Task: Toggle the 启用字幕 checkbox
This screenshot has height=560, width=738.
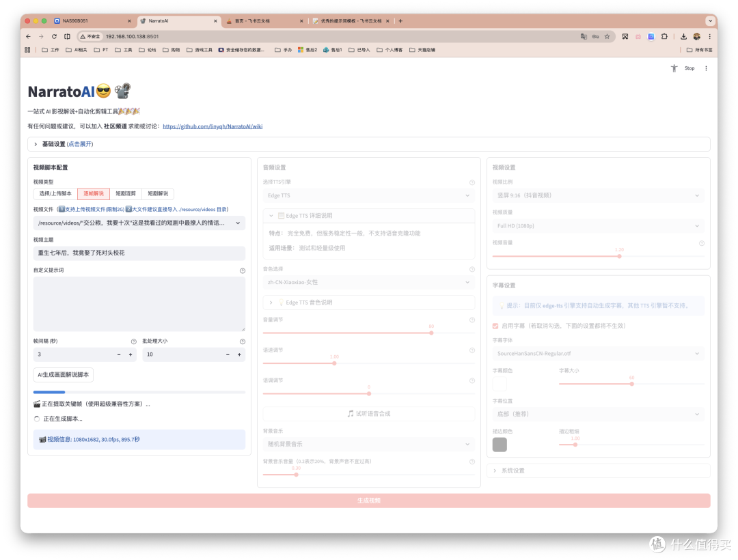Action: (495, 326)
